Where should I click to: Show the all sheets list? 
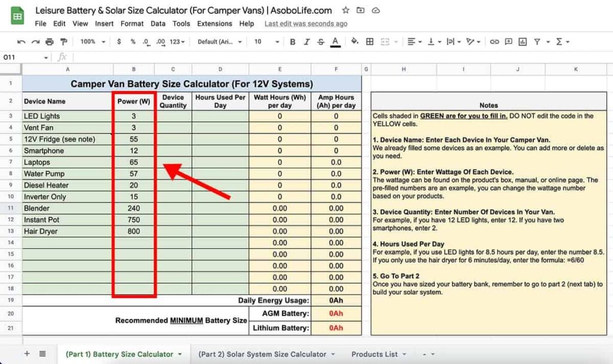tap(43, 353)
